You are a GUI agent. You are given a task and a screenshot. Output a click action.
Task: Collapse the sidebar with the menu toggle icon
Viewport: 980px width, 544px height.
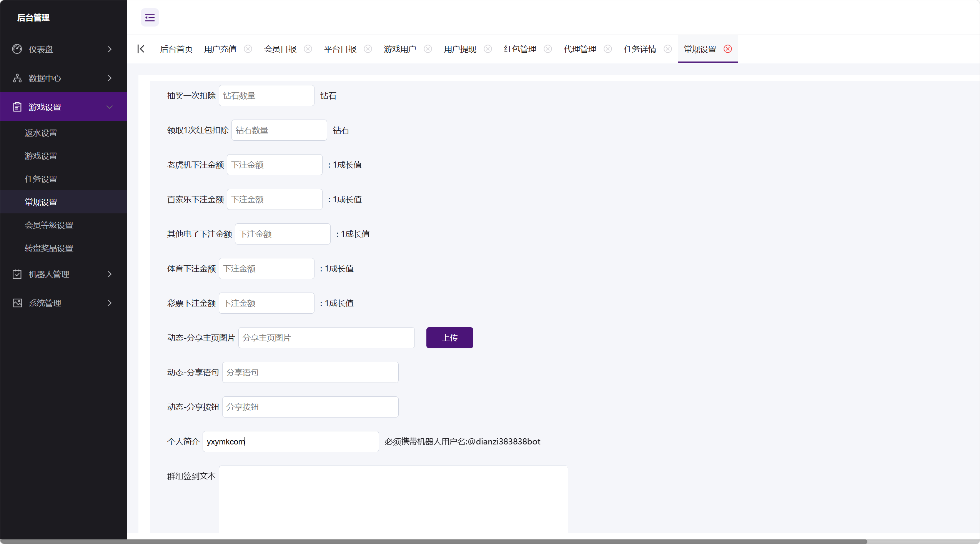pos(150,17)
